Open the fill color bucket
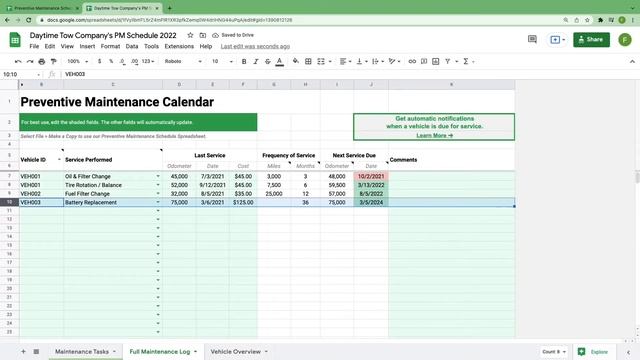 (296, 61)
